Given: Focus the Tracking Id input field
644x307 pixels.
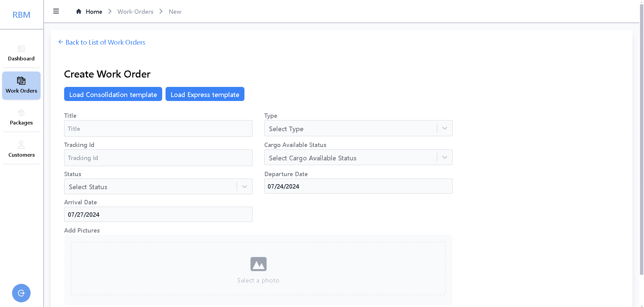Looking at the screenshot, I should coord(158,158).
